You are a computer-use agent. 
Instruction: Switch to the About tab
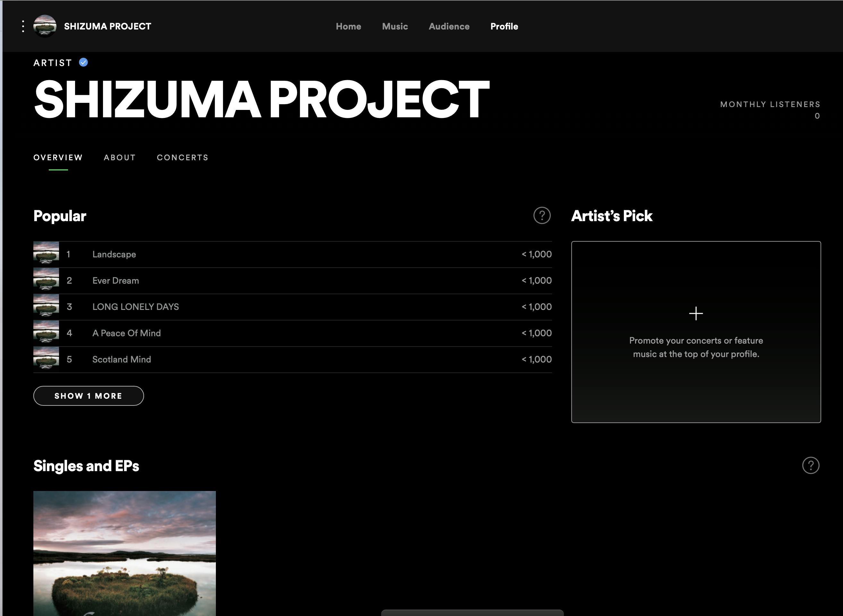pyautogui.click(x=119, y=157)
